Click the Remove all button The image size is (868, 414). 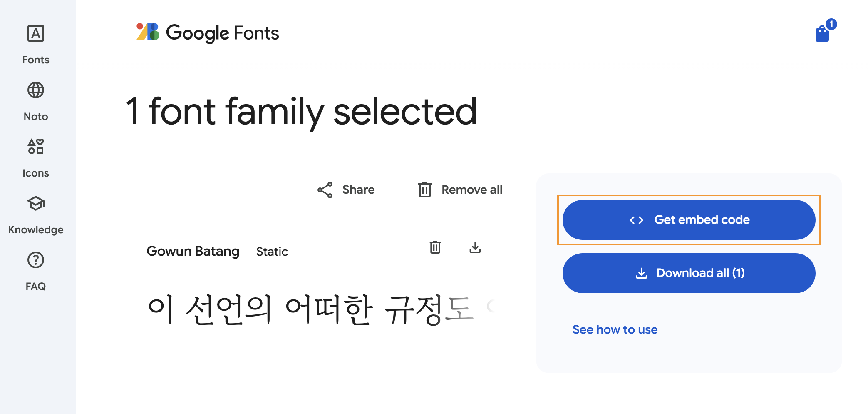461,190
